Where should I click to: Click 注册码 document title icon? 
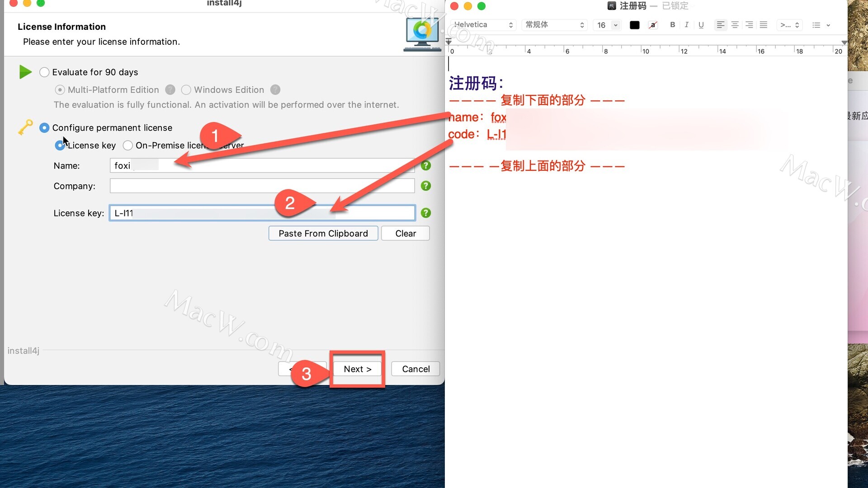pos(612,6)
